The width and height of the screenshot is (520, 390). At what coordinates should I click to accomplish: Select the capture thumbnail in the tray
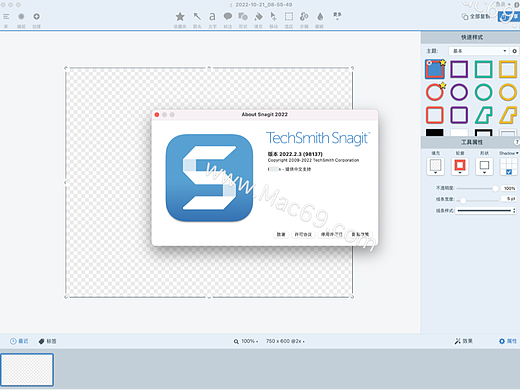click(x=27, y=370)
